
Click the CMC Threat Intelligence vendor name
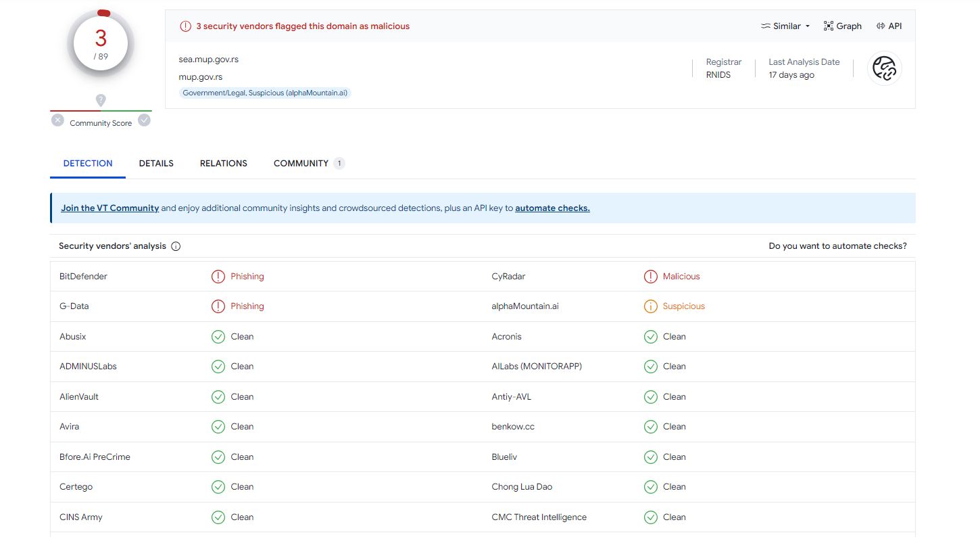[x=539, y=517]
